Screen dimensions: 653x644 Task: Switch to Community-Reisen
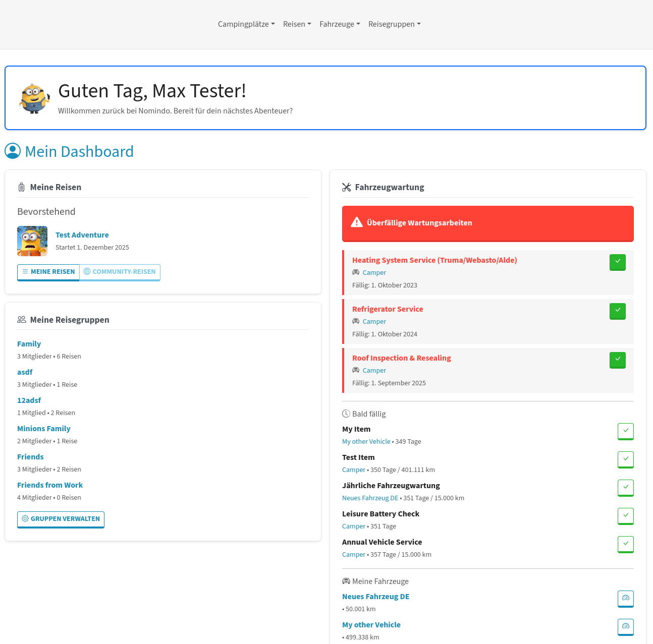[120, 272]
